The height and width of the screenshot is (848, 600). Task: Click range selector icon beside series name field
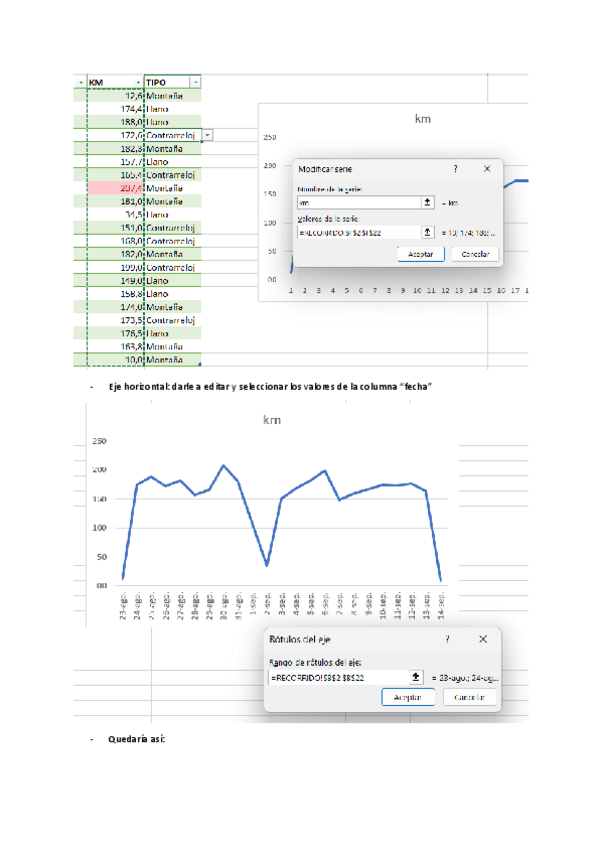(x=428, y=202)
